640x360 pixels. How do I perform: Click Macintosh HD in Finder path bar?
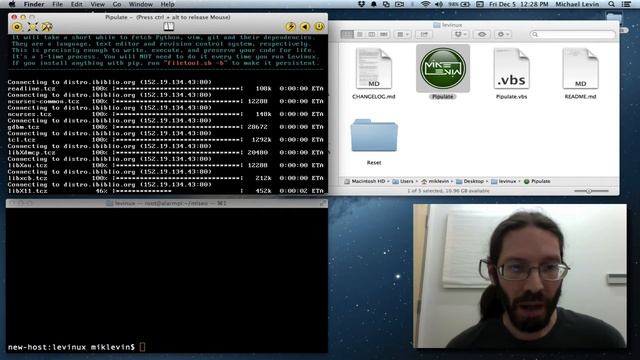click(x=365, y=181)
